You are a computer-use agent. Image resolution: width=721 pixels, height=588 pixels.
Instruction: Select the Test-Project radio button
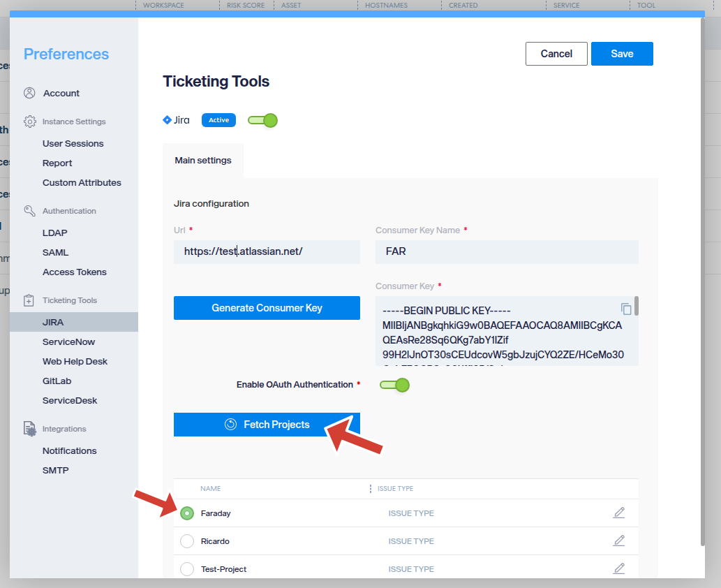tap(187, 569)
